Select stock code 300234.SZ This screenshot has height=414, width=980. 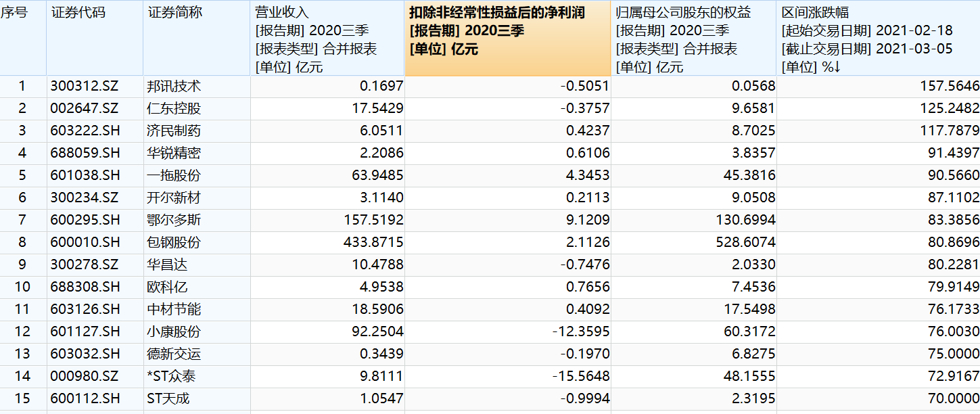(x=85, y=198)
